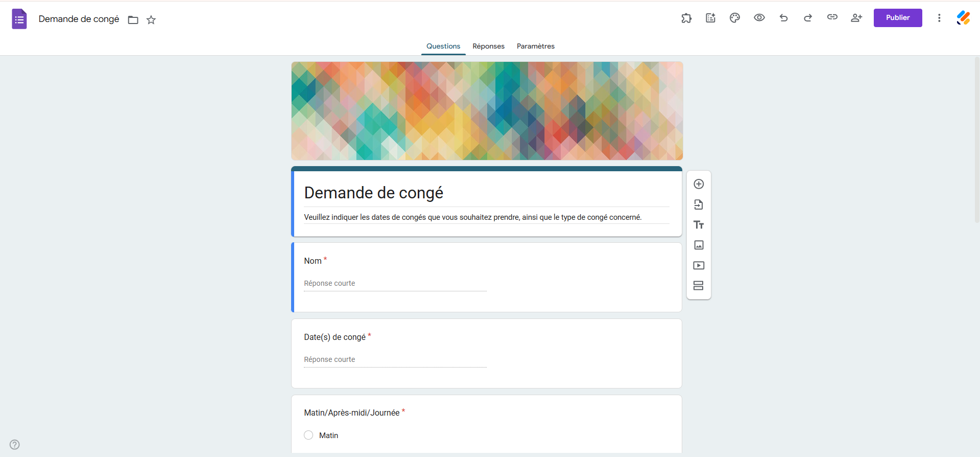980x457 pixels.
Task: Click the colorful header banner image
Action: (x=487, y=111)
